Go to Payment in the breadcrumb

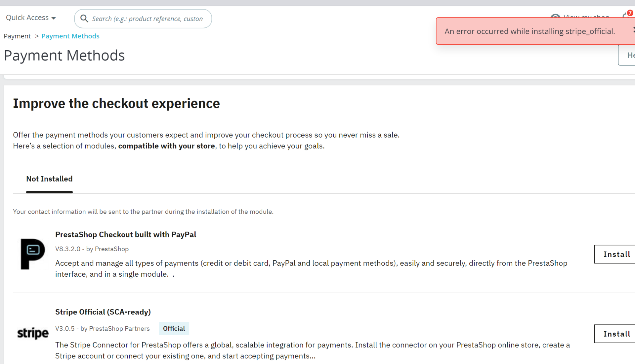point(17,36)
